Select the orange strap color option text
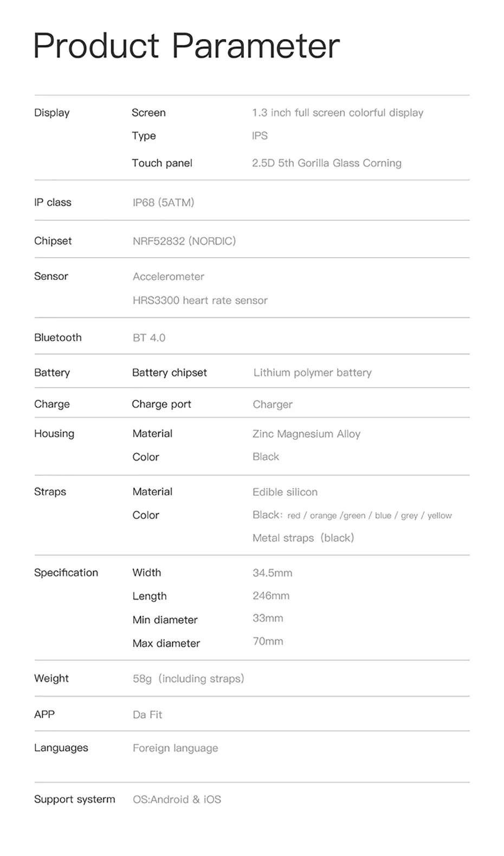 coord(323,516)
